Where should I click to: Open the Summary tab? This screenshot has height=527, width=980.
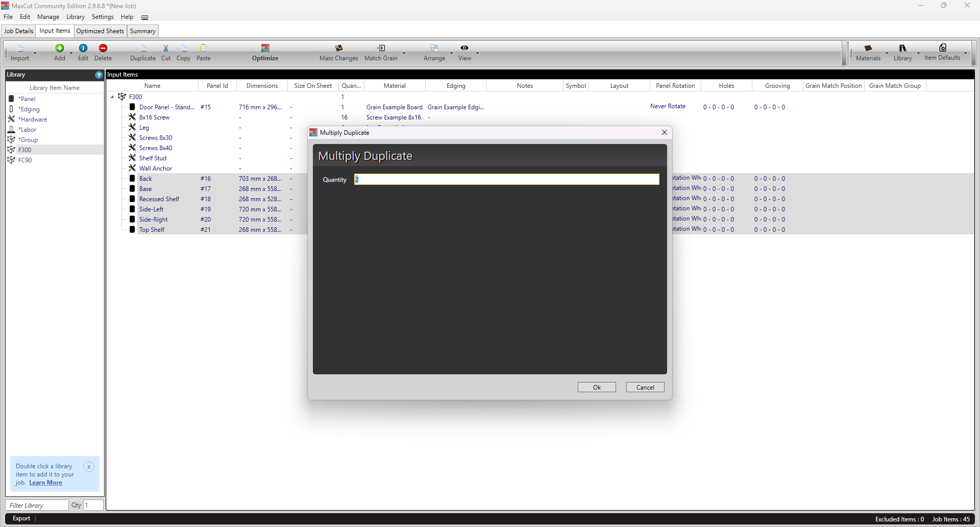click(142, 31)
